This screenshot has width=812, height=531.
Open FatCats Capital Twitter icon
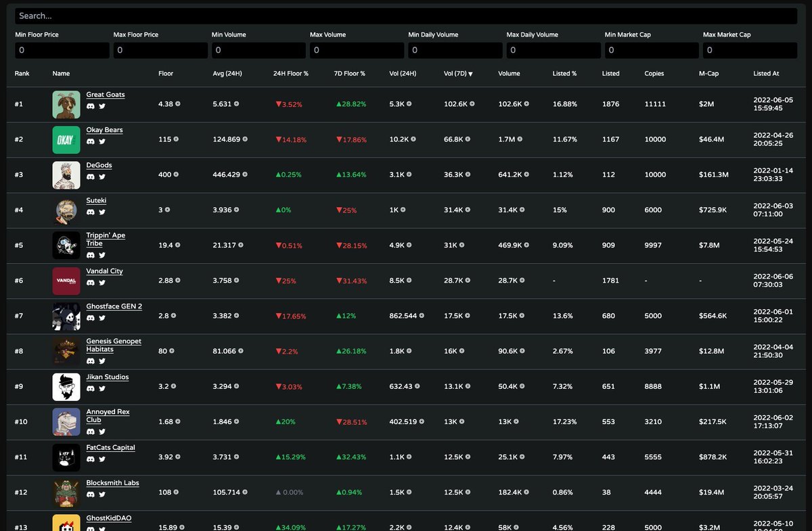pyautogui.click(x=102, y=459)
